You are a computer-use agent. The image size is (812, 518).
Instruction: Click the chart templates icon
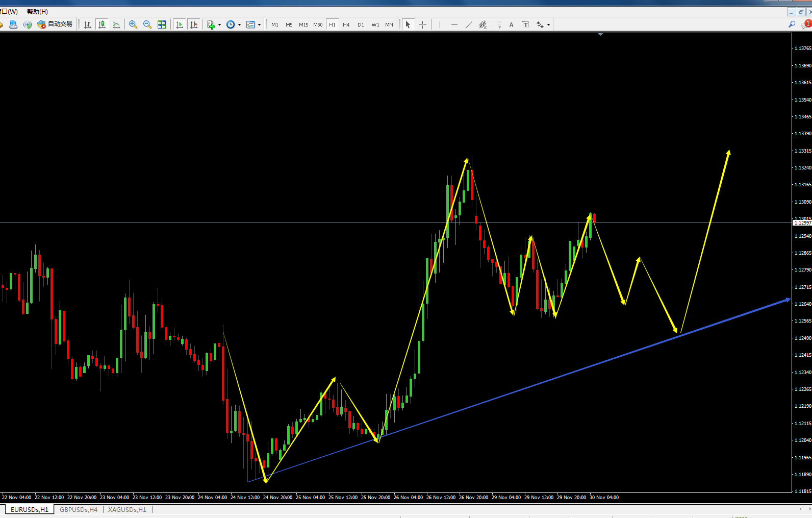click(x=250, y=24)
